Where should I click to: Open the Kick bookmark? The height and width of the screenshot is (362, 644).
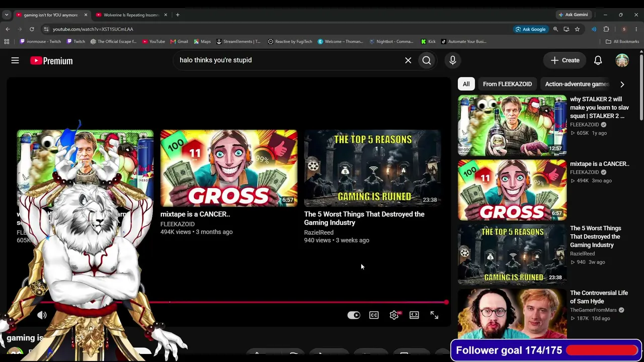point(428,42)
